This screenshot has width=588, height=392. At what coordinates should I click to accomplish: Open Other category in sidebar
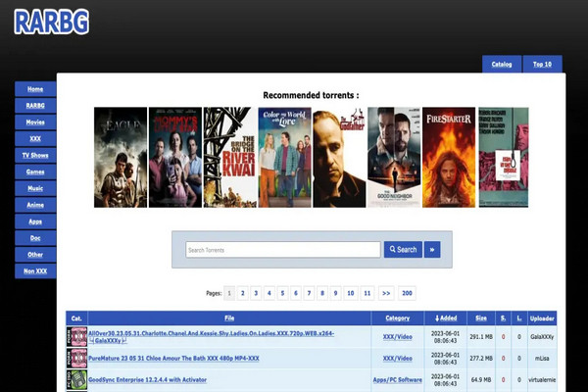click(x=35, y=255)
